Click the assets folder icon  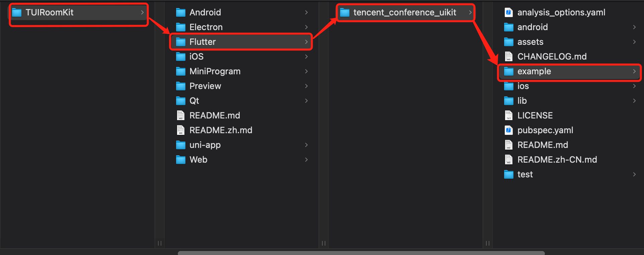tap(509, 42)
